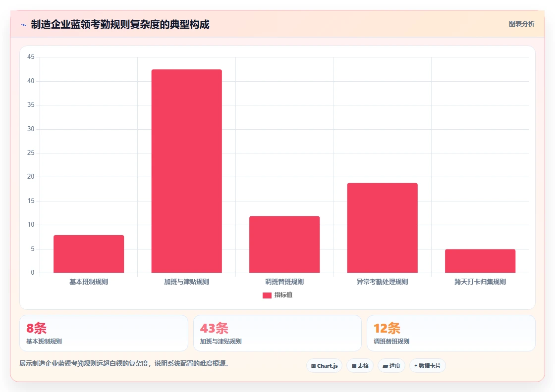Toggle the 指标值 legend color swatch
The width and height of the screenshot is (555, 392).
[x=267, y=295]
